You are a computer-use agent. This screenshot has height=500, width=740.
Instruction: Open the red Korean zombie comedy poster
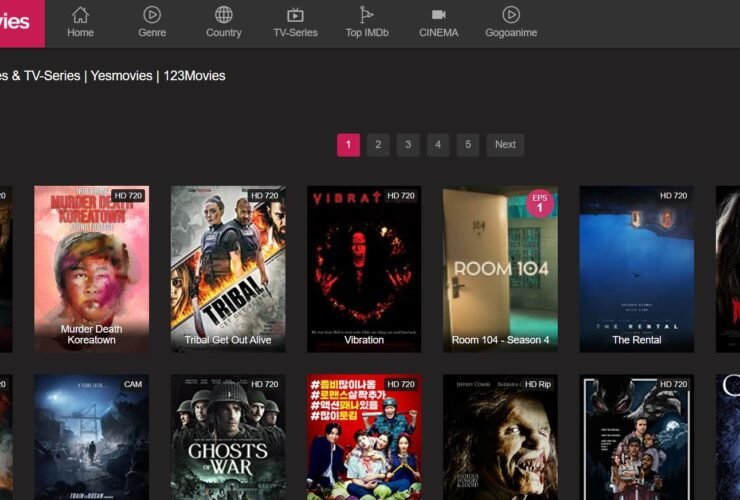point(364,437)
